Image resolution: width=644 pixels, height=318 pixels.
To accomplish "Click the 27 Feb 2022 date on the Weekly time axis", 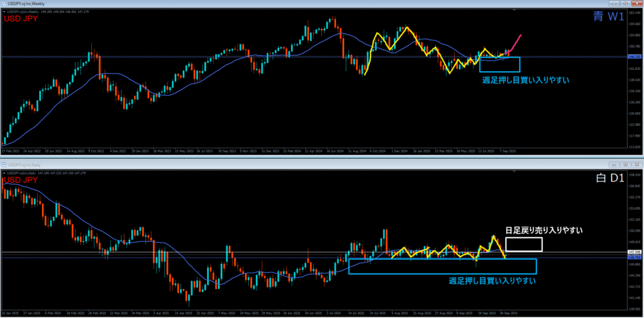I will 10,151.
